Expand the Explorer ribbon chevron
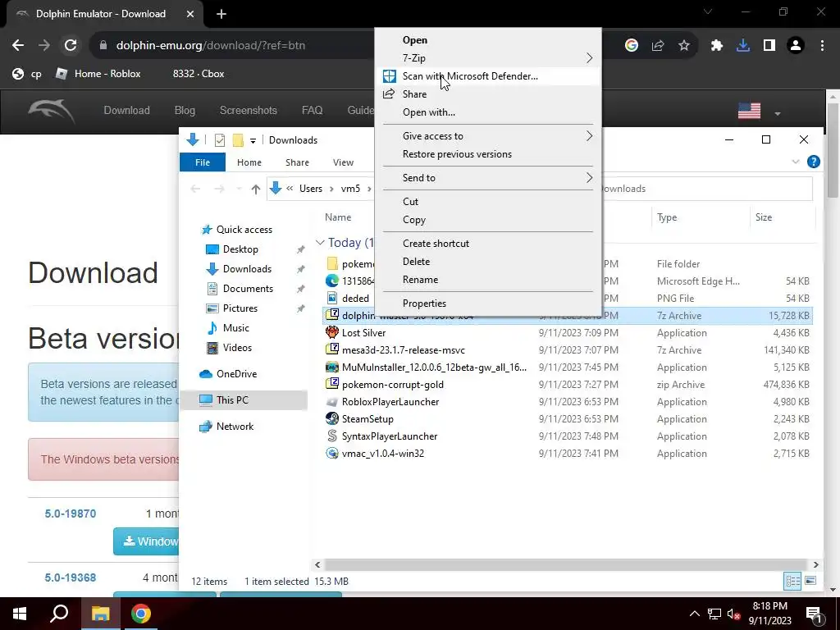840x630 pixels. 796,162
